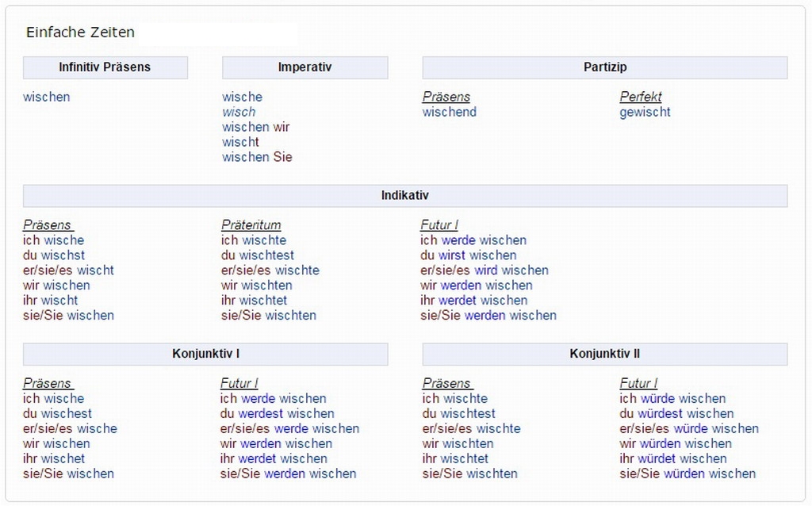Select "gewischt" under Partizip Perfekt
Viewport: 812px width, 506px height.
pyautogui.click(x=645, y=112)
